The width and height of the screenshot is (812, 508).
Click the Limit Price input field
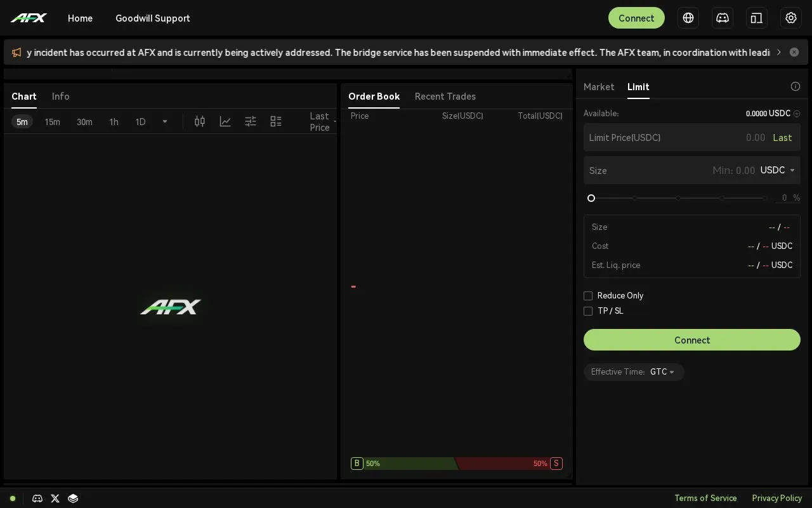click(692, 137)
